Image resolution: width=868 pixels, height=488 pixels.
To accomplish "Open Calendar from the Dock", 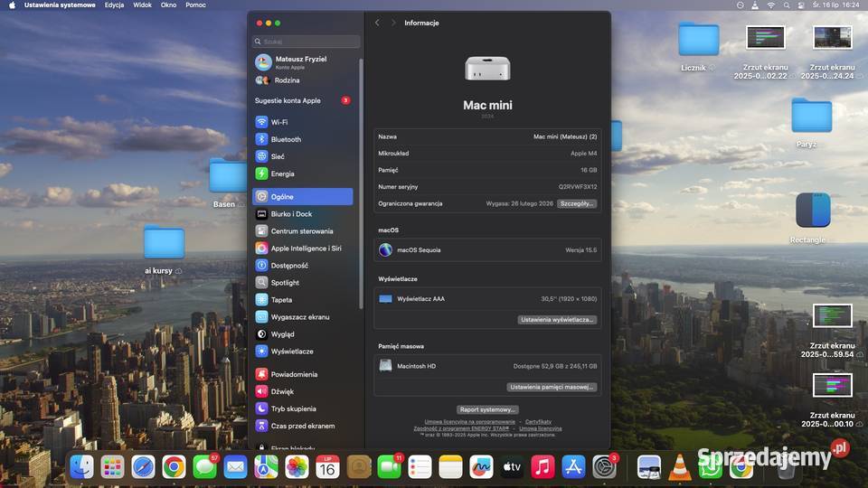I will pos(327,467).
